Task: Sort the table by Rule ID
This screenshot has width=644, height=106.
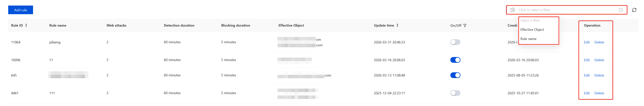Action: [26, 25]
